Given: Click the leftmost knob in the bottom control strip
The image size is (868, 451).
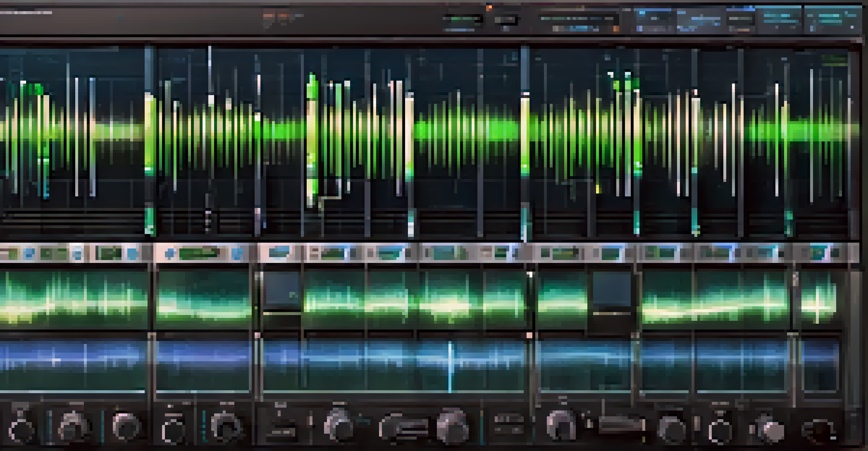Looking at the screenshot, I should tap(21, 431).
